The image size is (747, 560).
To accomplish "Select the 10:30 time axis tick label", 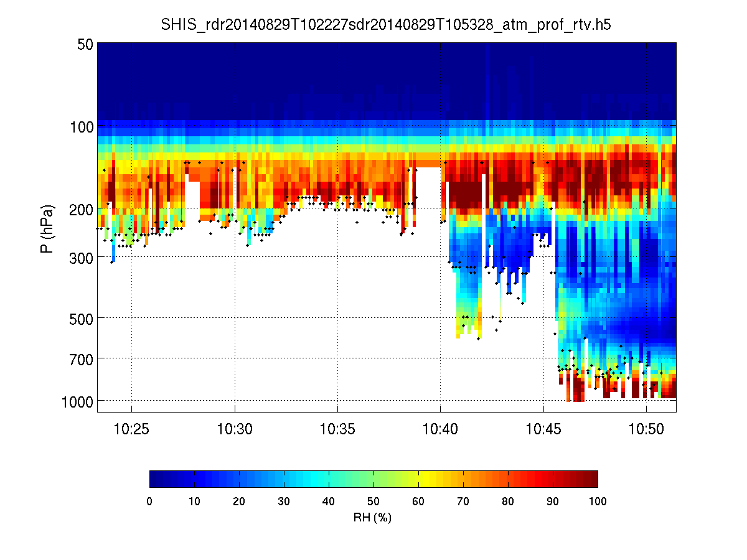I will pos(235,428).
